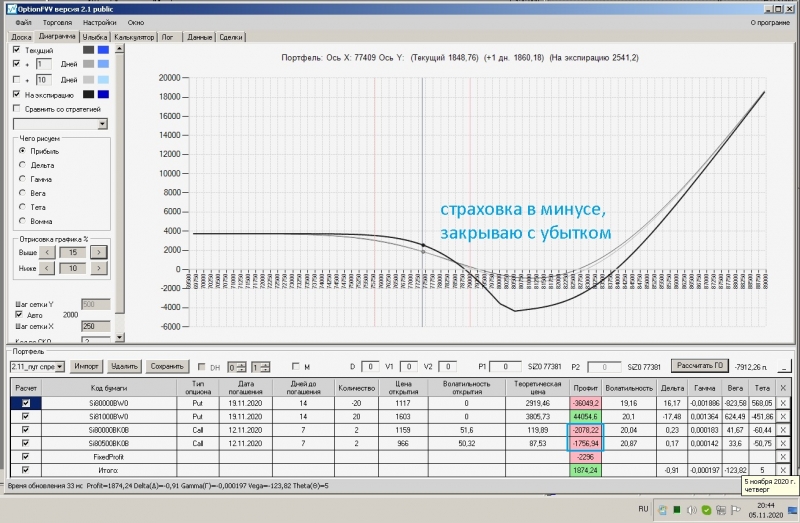The image size is (800, 523).
Task: Click the Сохранить button
Action: pyautogui.click(x=167, y=366)
